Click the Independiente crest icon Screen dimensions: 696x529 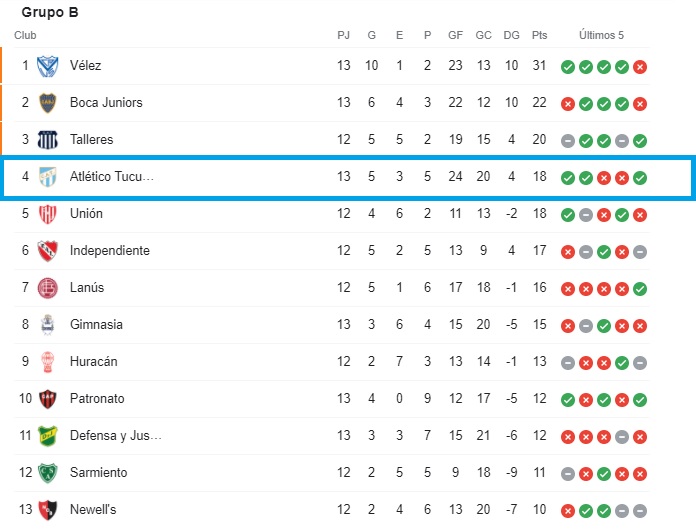point(47,251)
